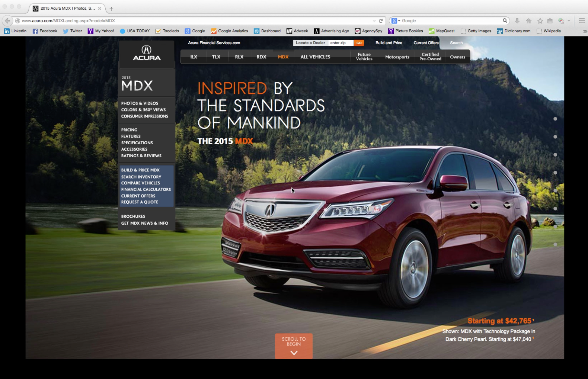
Task: Open COLORS & 360° VIEWS
Action: pyautogui.click(x=143, y=110)
